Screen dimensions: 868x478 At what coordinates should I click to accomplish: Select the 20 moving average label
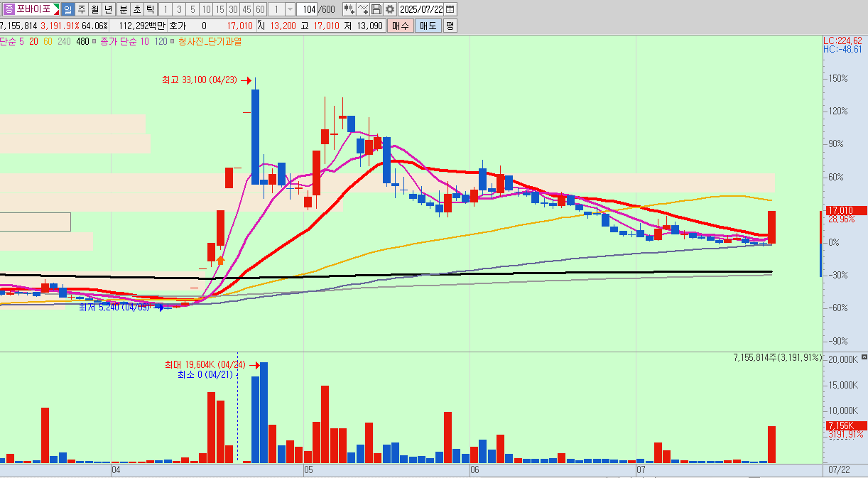(x=33, y=42)
